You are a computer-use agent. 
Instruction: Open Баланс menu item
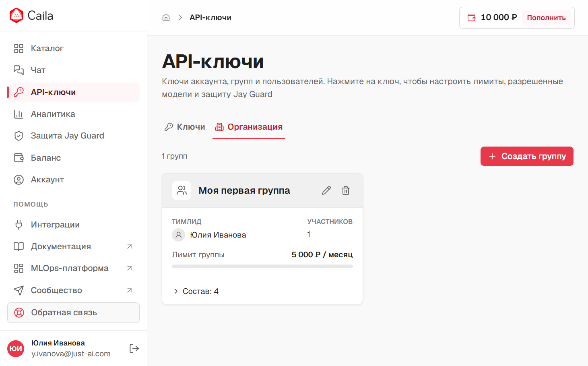tap(73, 158)
